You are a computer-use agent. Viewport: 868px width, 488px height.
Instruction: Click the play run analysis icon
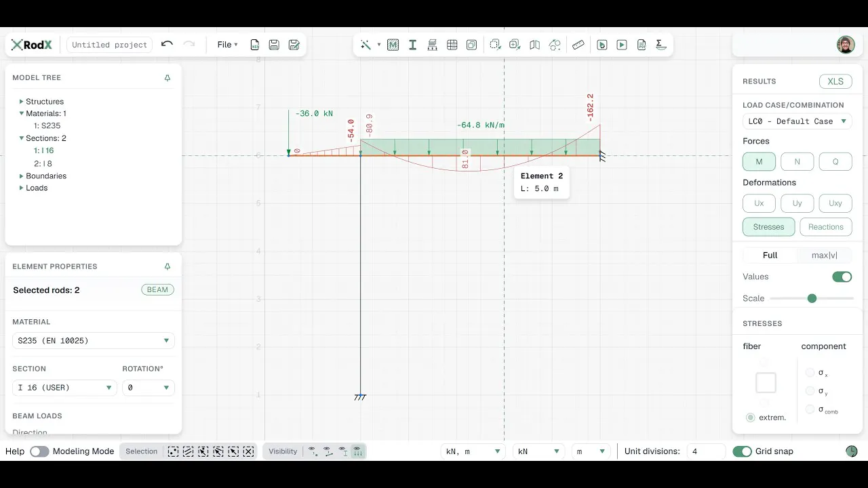[x=622, y=45]
